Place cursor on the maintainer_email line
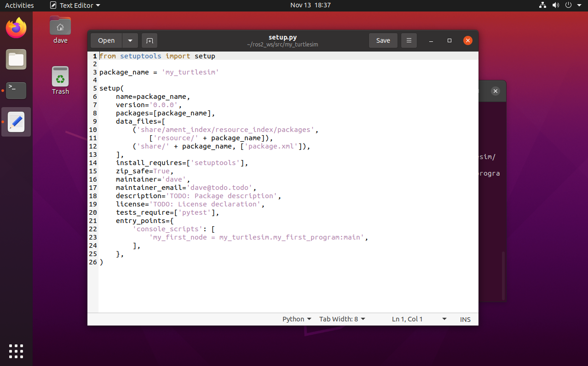This screenshot has height=366, width=588. coord(184,188)
